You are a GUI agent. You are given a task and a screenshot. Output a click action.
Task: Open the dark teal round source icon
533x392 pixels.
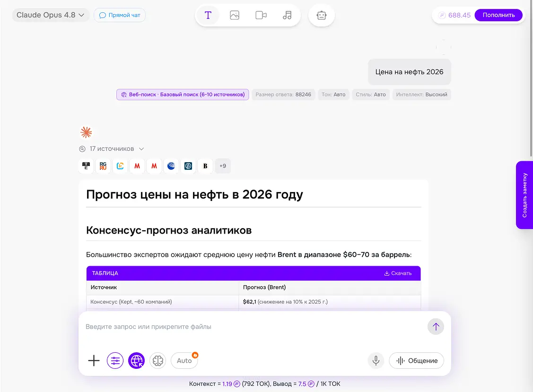(x=188, y=166)
